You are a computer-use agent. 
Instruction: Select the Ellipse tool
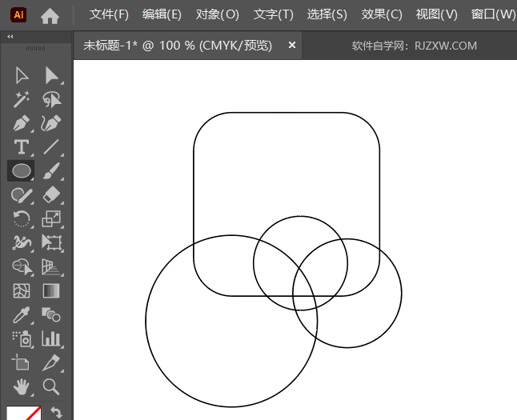22,170
